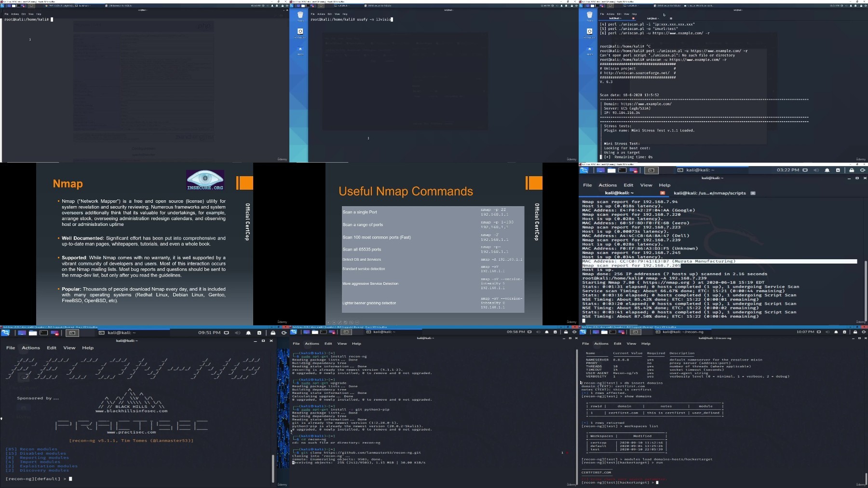Screen dimensions: 868x488
Task: Open file manager launcher in the 09:51 PM panel
Action: (x=33, y=333)
